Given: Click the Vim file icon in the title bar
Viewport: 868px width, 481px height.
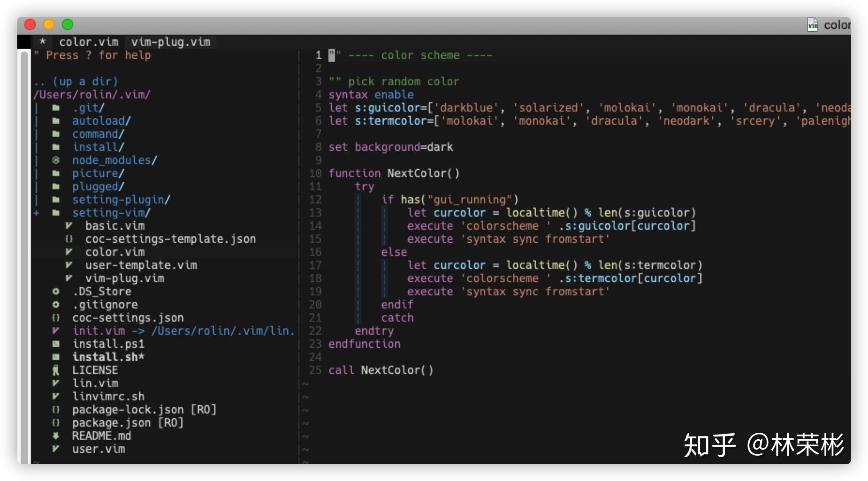Looking at the screenshot, I should (x=812, y=25).
